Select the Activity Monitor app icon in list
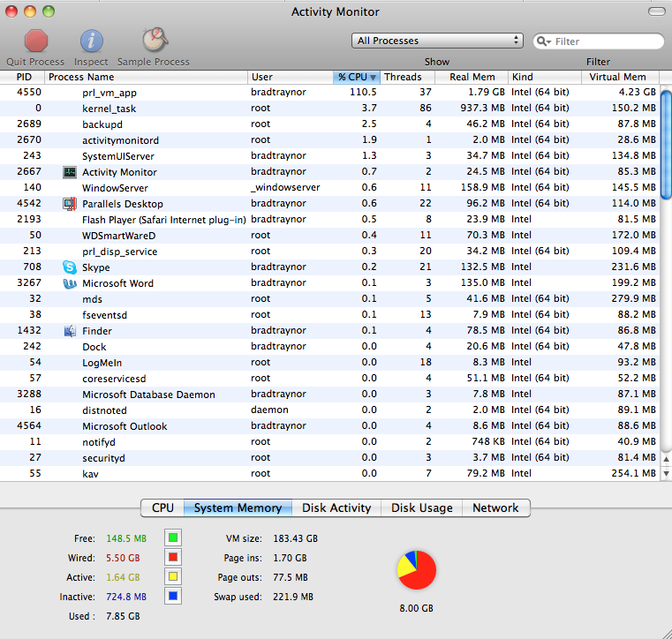 70,172
